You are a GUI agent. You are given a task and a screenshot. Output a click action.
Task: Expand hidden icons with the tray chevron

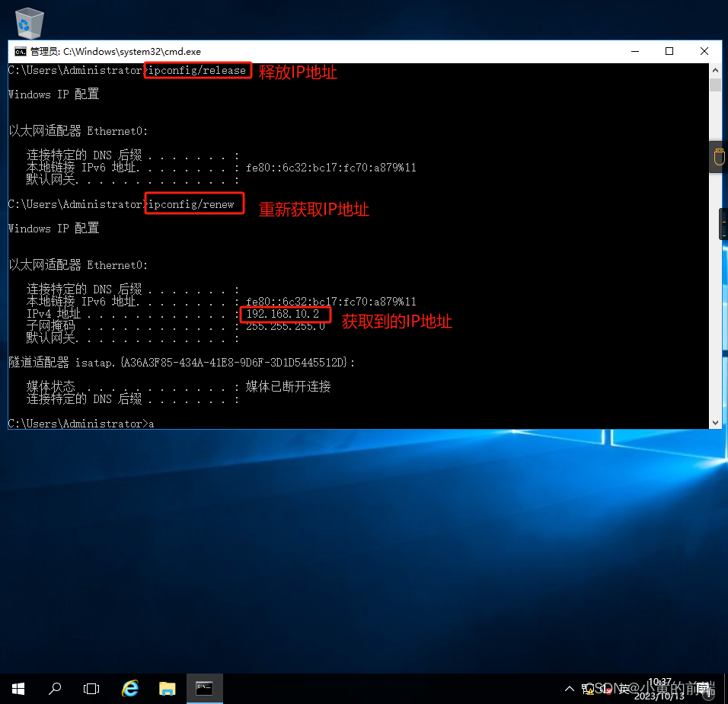pyautogui.click(x=569, y=688)
